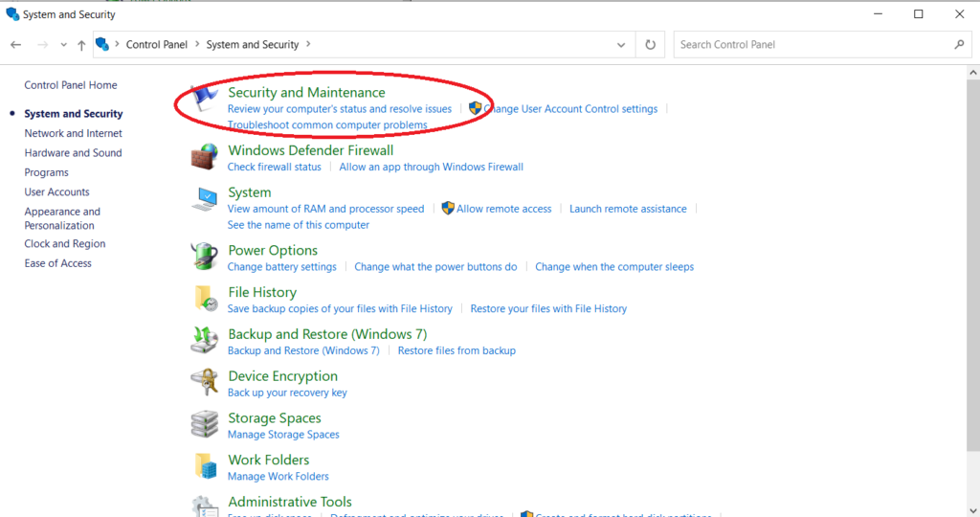Viewport: 980px width, 517px height.
Task: Select User Accounts in the sidebar
Action: click(x=56, y=191)
